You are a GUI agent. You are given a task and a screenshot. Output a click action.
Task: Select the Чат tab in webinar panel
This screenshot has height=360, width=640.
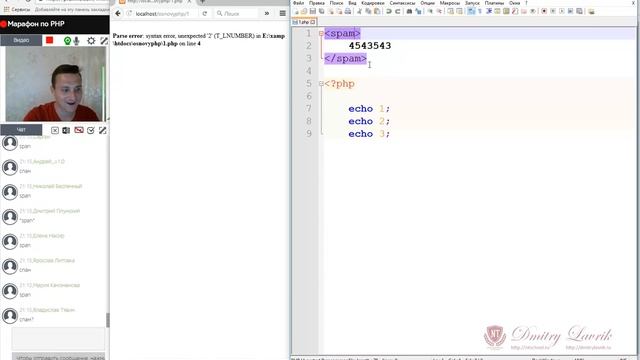[21, 130]
